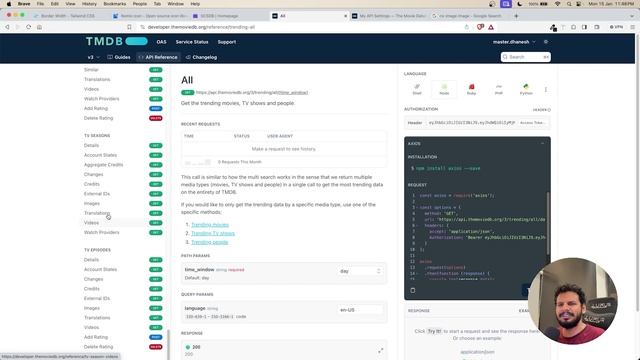The height and width of the screenshot is (360, 640).
Task: Collapse the Axios installation panel
Action: pos(542,144)
